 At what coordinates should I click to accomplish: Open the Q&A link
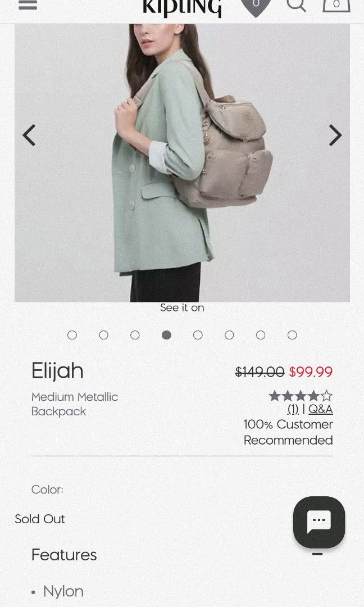point(320,409)
